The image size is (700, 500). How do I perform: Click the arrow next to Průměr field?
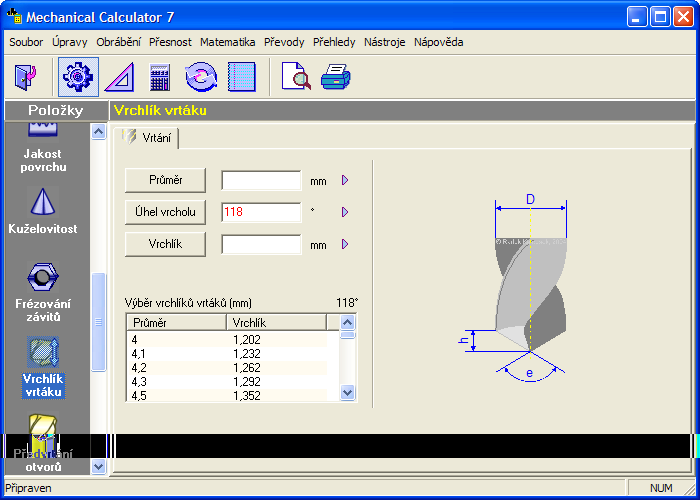(345, 180)
